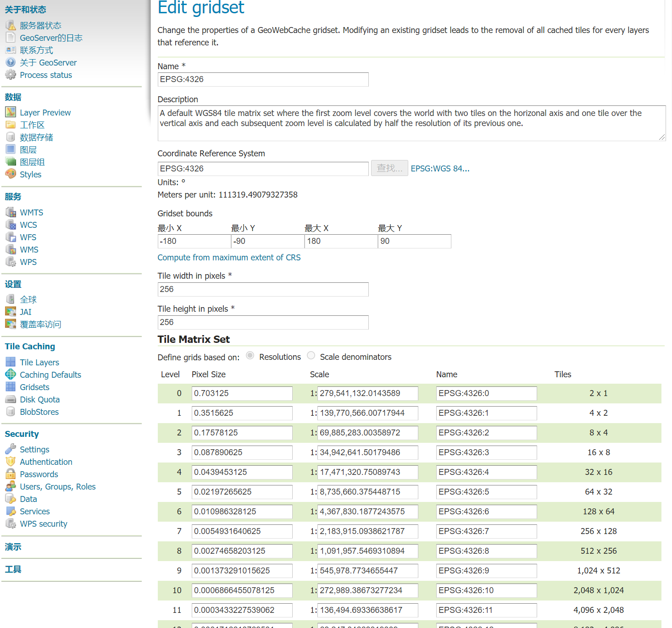Click the Tile width in pixels field

(x=263, y=289)
